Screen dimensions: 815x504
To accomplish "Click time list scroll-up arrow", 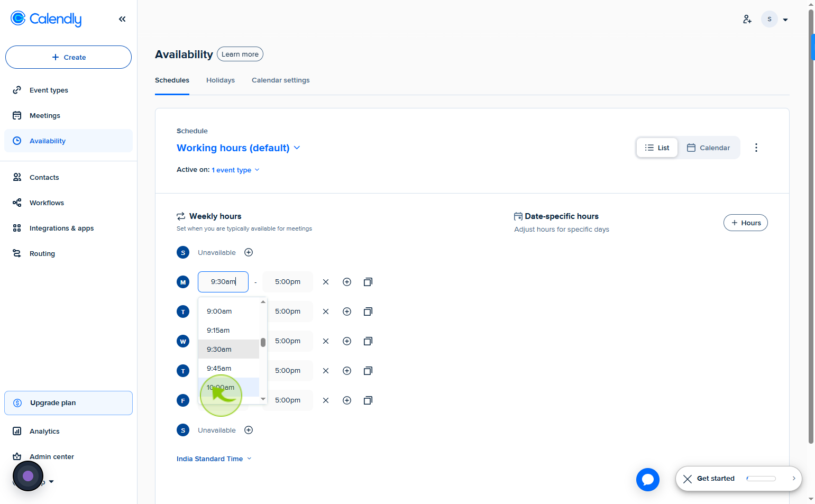I will 263,301.
